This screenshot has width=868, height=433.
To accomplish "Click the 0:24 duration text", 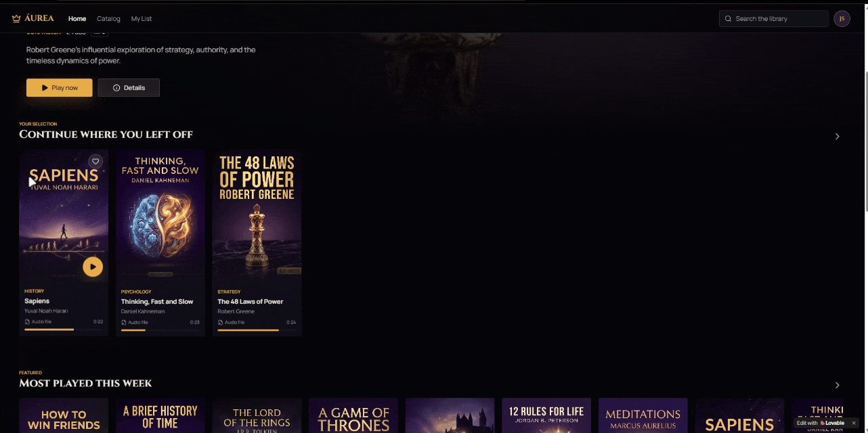I will click(291, 323).
